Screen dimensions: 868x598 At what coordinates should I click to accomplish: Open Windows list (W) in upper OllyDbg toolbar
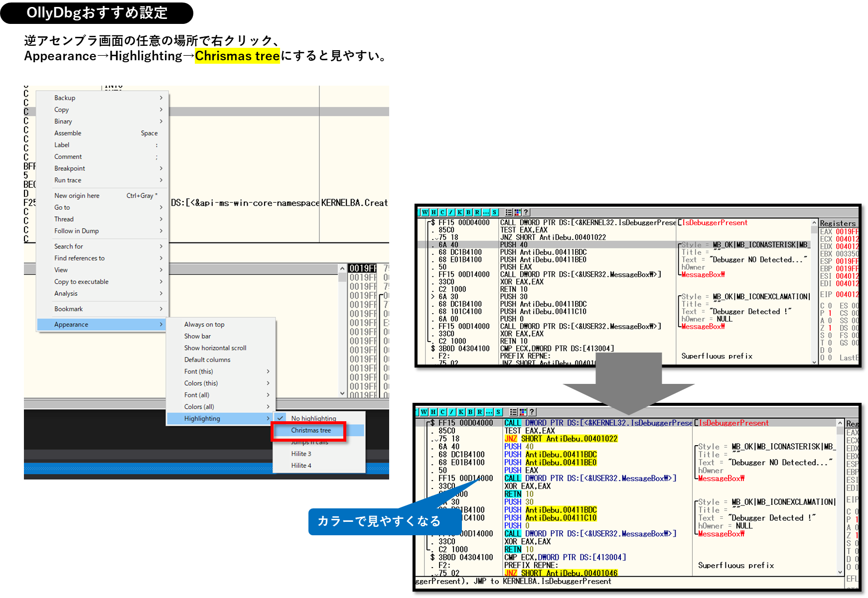pyautogui.click(x=425, y=212)
